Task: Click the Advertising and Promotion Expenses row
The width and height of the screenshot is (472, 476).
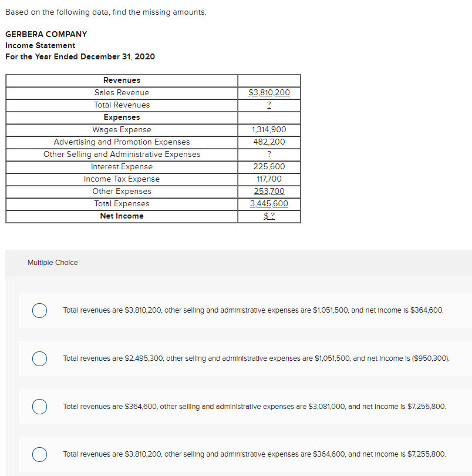Action: click(122, 142)
